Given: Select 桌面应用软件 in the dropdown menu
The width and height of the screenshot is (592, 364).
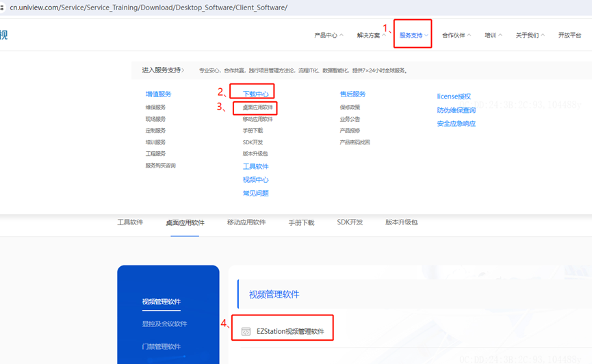Looking at the screenshot, I should (257, 107).
